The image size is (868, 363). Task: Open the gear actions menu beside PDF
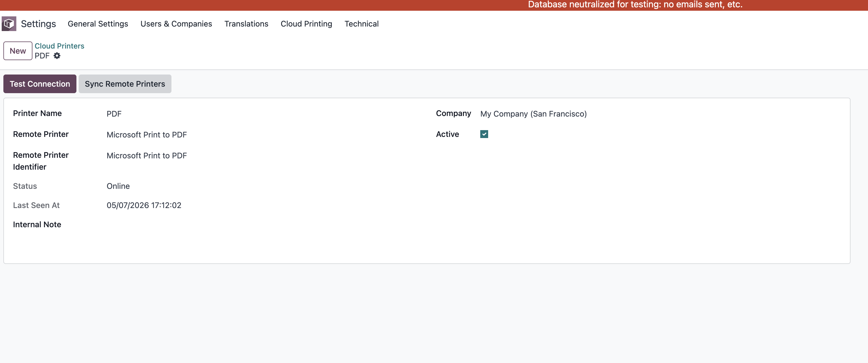(x=57, y=56)
